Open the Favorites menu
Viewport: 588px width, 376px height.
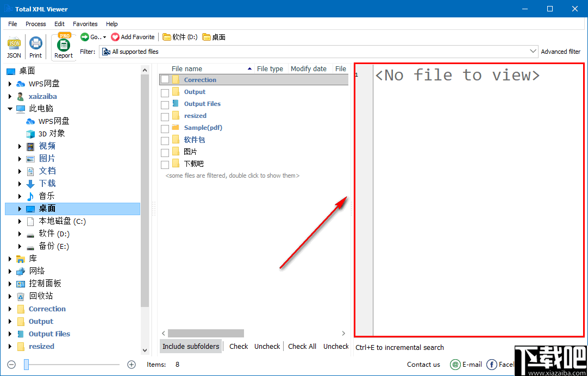pos(85,23)
